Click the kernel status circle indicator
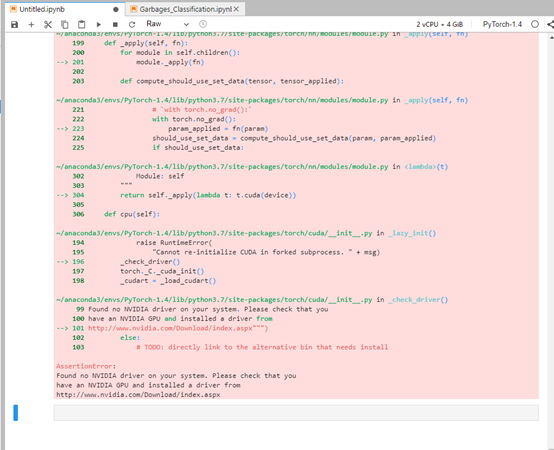The height and width of the screenshot is (450, 554). click(535, 24)
